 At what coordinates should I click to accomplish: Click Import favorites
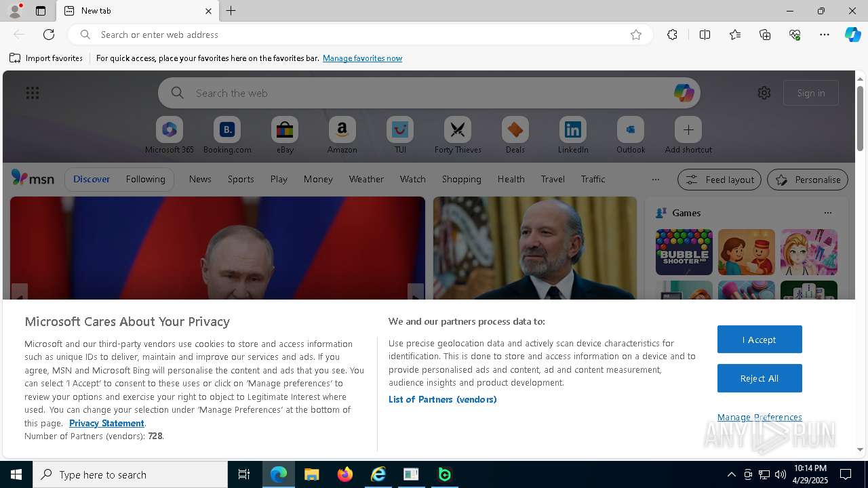46,58
